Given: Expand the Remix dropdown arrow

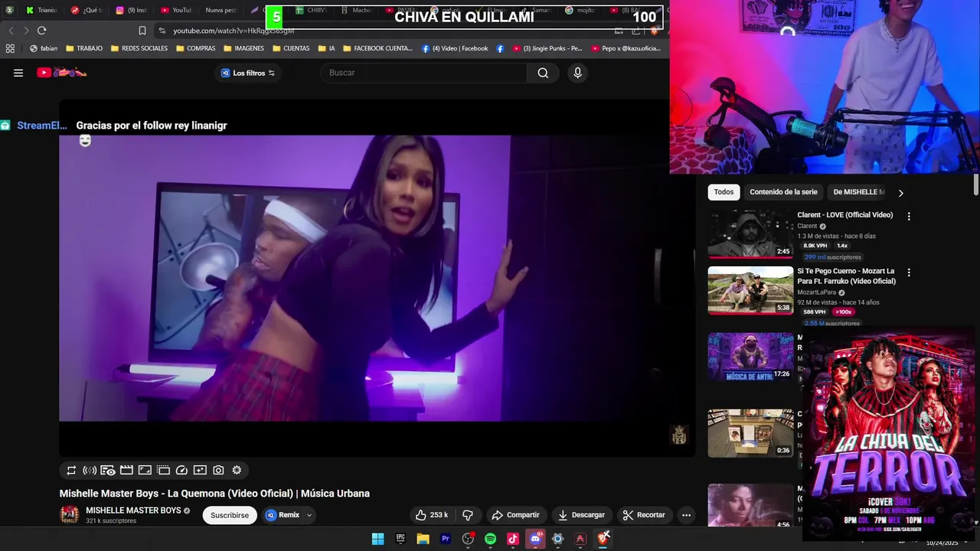Looking at the screenshot, I should pos(309,515).
